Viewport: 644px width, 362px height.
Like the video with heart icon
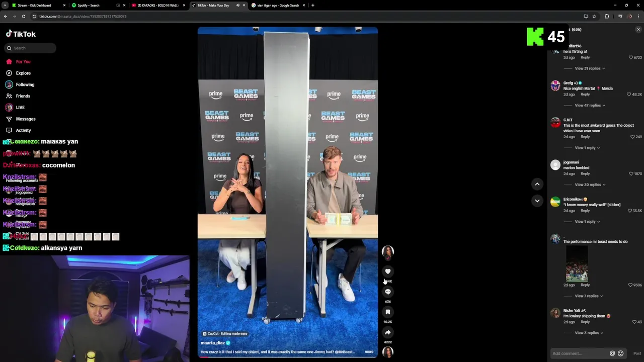(x=387, y=271)
